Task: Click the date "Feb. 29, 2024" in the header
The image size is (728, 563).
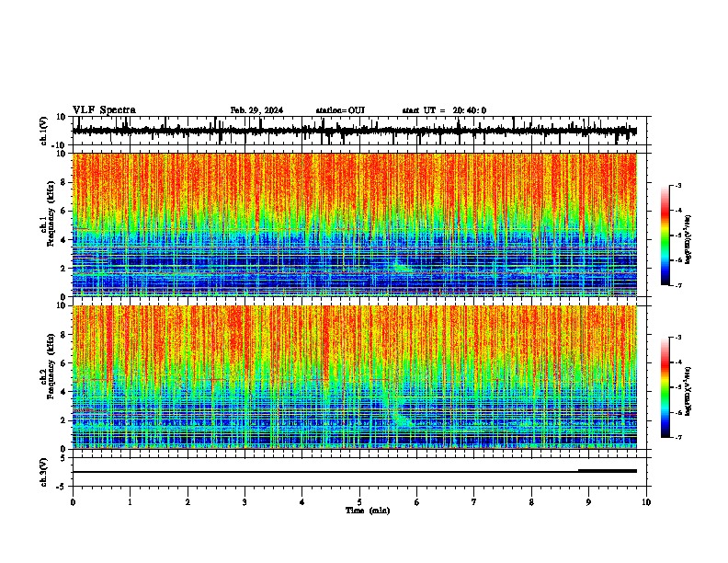Action: coord(256,110)
